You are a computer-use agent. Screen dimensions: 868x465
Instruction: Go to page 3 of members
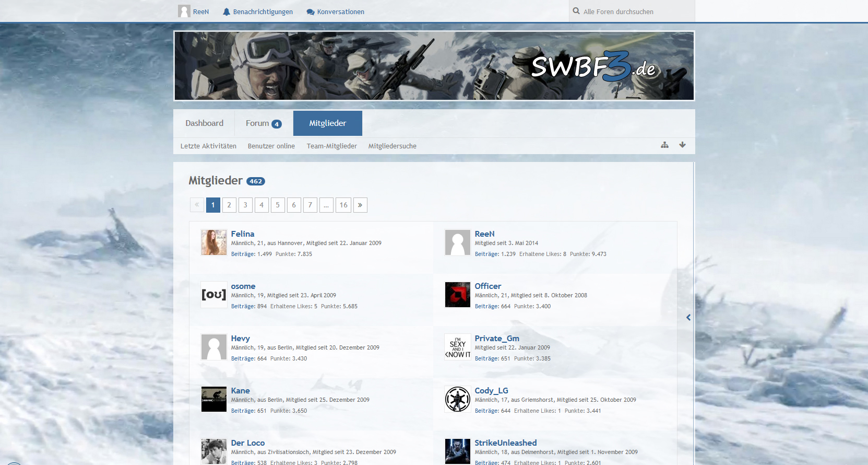(x=245, y=205)
